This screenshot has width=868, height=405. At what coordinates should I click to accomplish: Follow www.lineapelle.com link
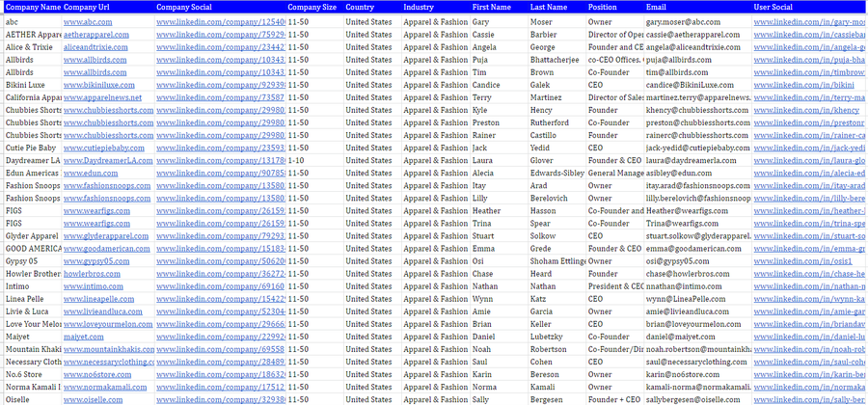tap(98, 299)
